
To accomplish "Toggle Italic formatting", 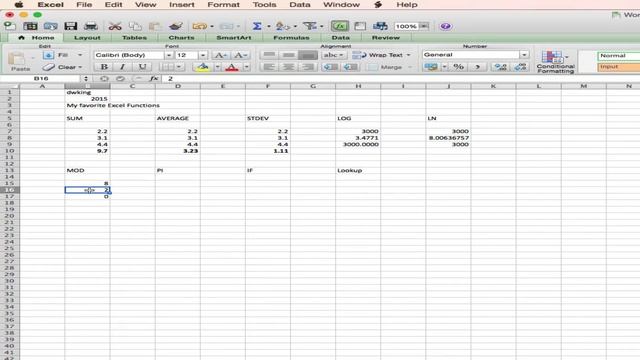I will pyautogui.click(x=122, y=67).
